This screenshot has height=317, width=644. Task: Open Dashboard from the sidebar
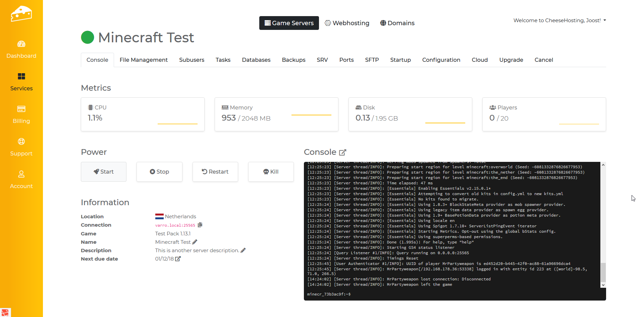21,49
